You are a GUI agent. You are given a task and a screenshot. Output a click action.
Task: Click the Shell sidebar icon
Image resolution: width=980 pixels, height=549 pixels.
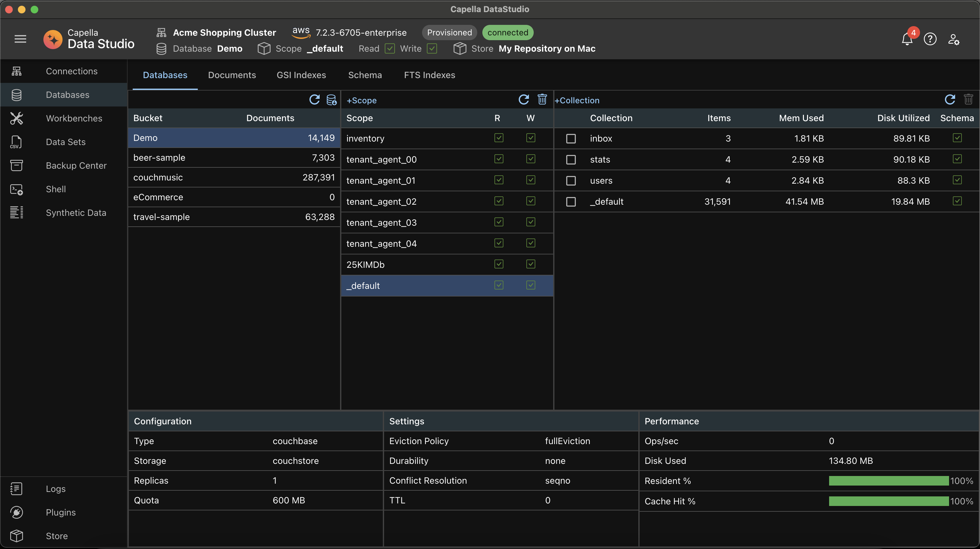(x=16, y=188)
